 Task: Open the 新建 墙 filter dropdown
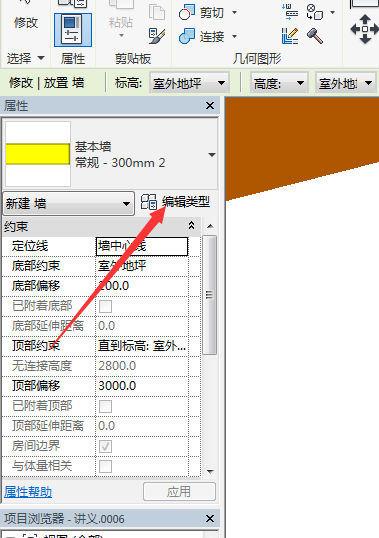tap(68, 203)
